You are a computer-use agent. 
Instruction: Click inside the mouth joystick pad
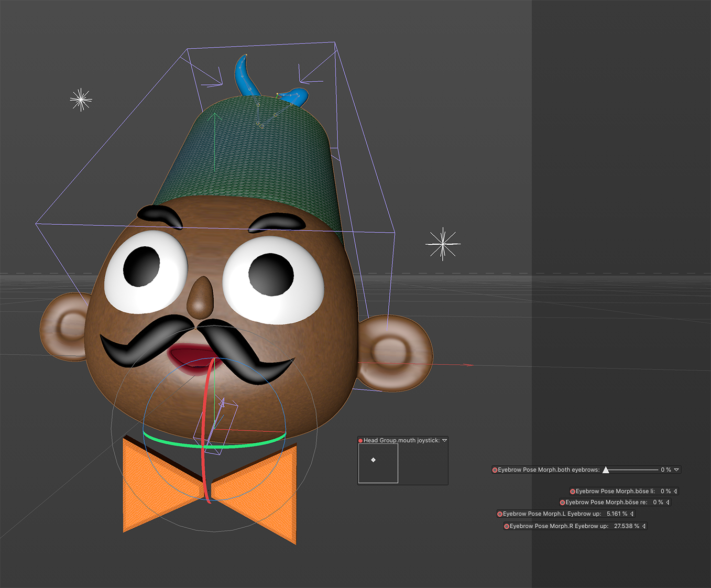pos(378,463)
